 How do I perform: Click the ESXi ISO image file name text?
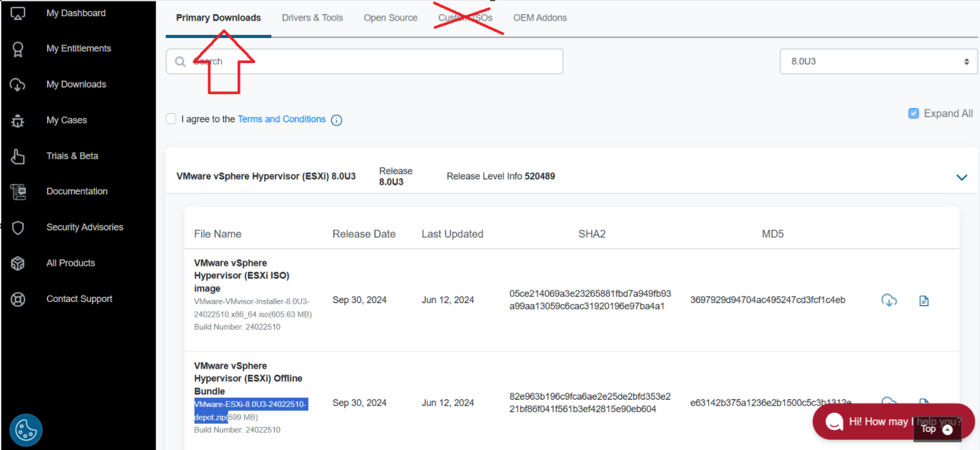coord(253,308)
